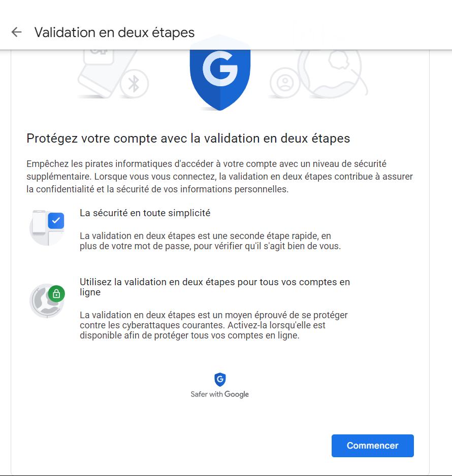The width and height of the screenshot is (452, 476).
Task: Click the "Safer with Google" text
Action: (x=220, y=394)
